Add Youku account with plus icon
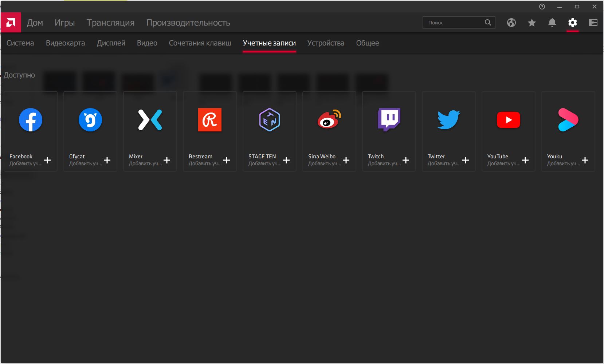Image resolution: width=604 pixels, height=364 pixels. tap(585, 160)
